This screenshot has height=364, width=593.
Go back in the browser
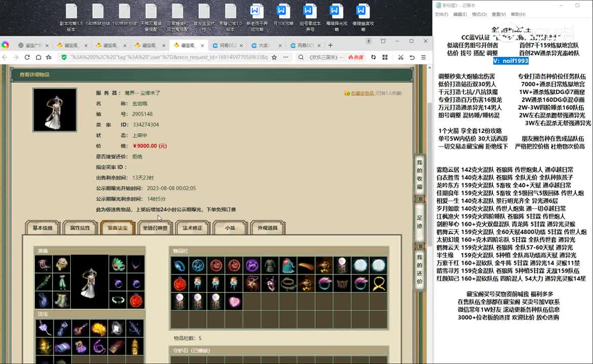point(5,57)
